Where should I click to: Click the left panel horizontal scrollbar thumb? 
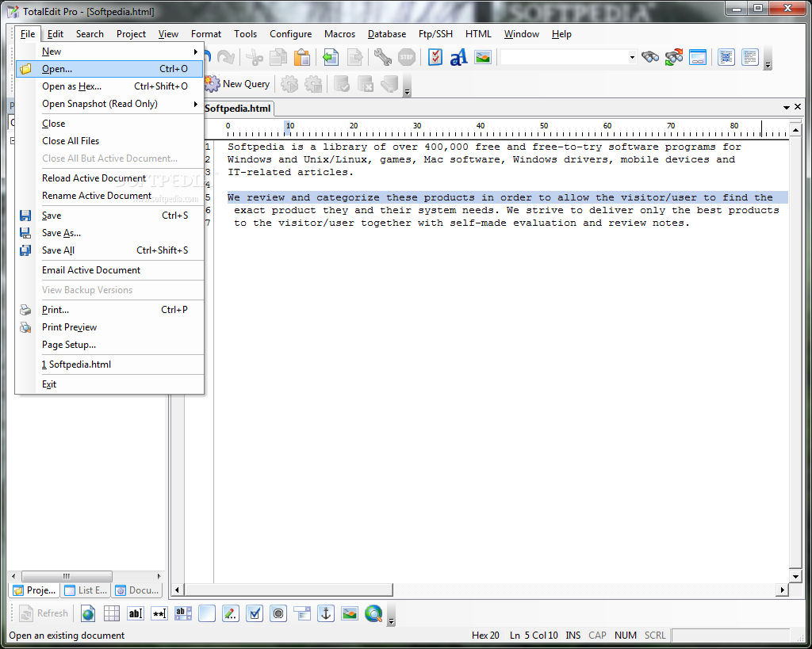point(67,576)
